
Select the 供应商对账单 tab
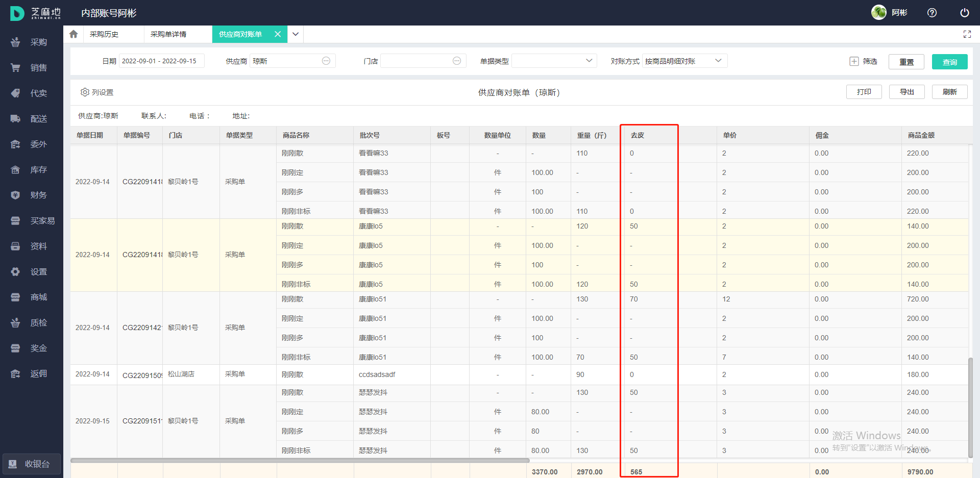[240, 34]
